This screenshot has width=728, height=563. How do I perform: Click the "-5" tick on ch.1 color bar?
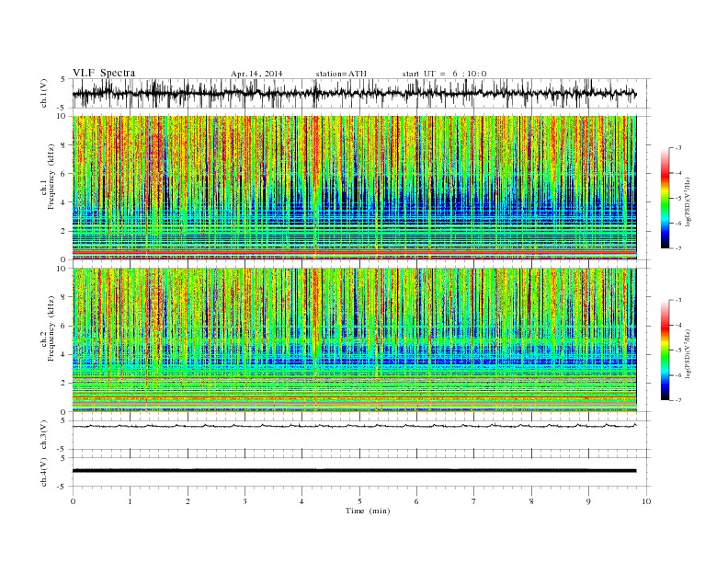(678, 198)
